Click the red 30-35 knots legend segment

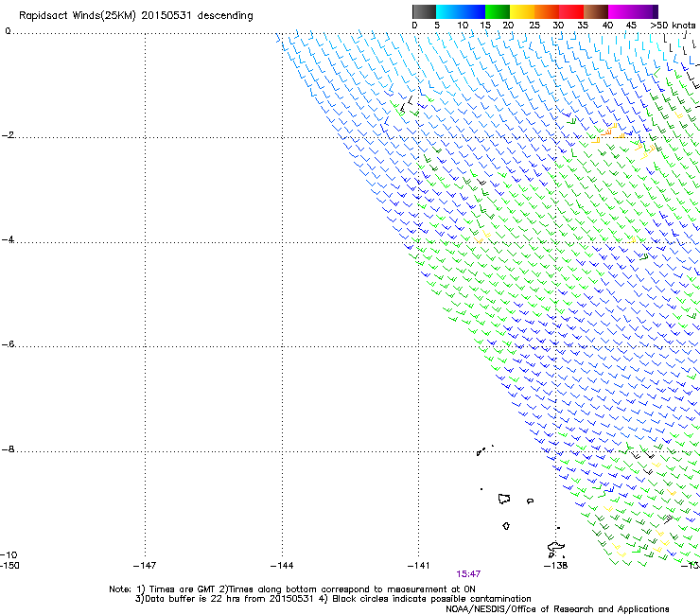point(571,11)
